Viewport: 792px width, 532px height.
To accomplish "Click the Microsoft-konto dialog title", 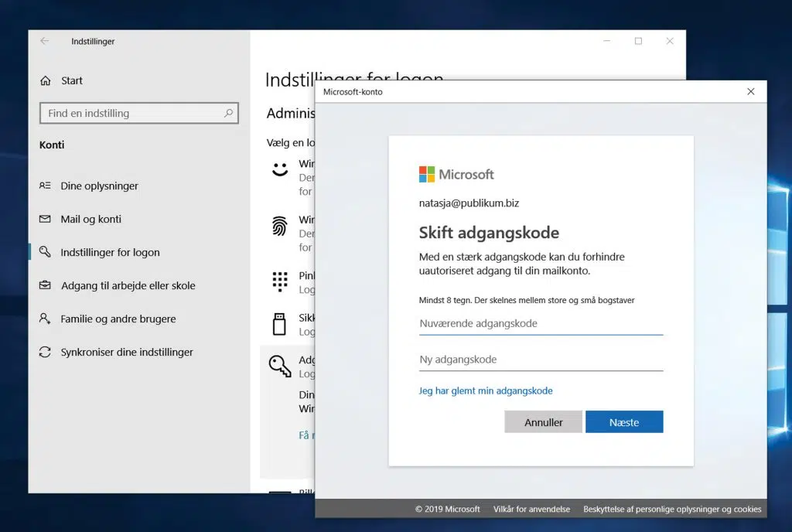I will pos(353,92).
